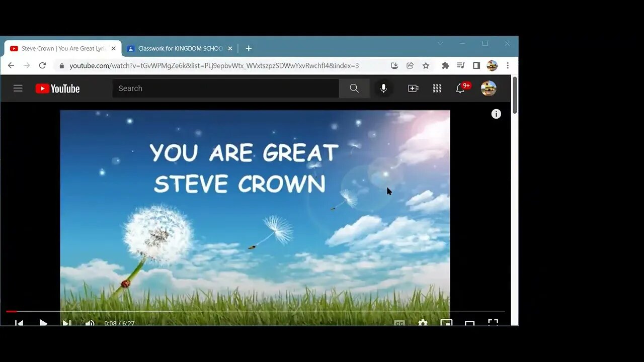Close the Steve Crown YouTube tab
Viewport: 644px width, 362px height.
coord(113,49)
